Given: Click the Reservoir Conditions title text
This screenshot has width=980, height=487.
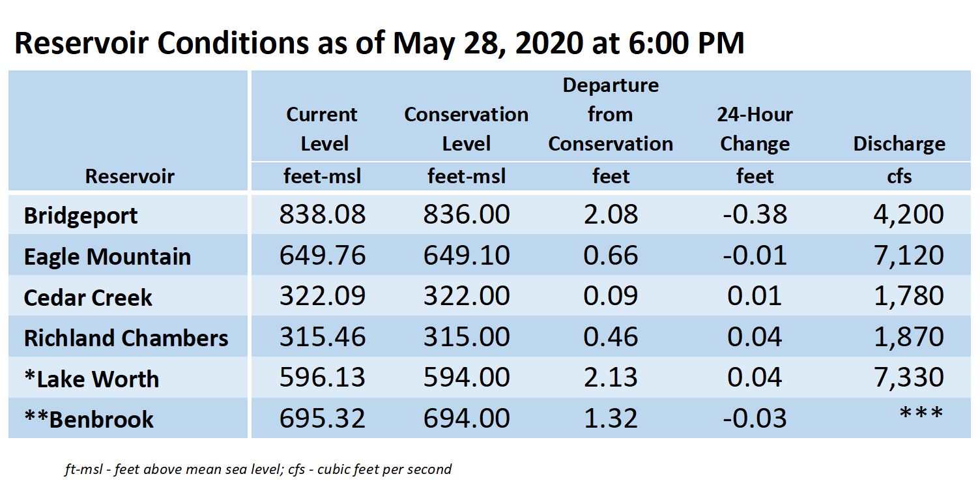Looking at the screenshot, I should 379,43.
